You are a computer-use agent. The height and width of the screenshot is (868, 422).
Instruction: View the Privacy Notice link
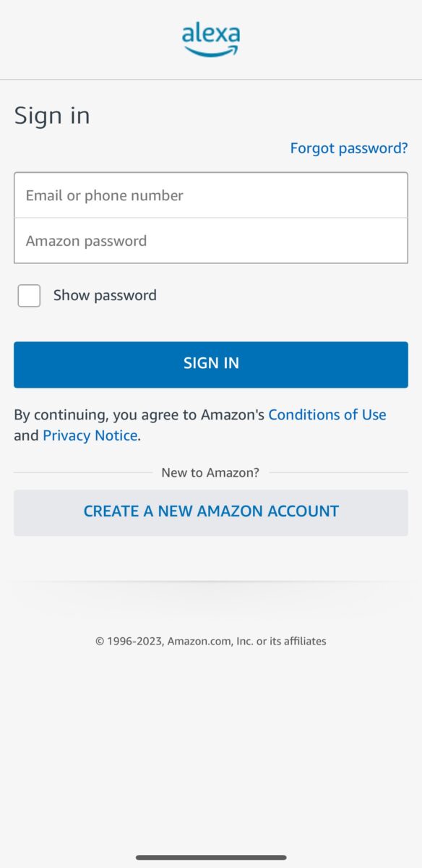tap(90, 435)
